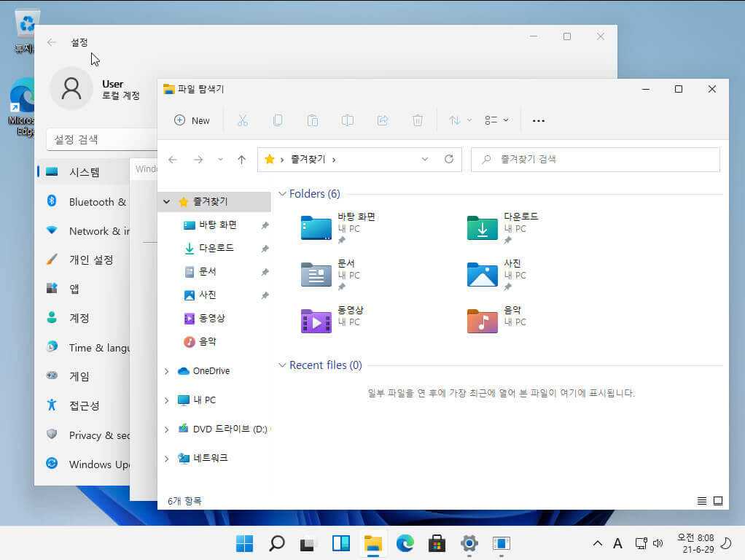This screenshot has height=560, width=745.
Task: Expand the 네트워크 tree node
Action: [167, 459]
